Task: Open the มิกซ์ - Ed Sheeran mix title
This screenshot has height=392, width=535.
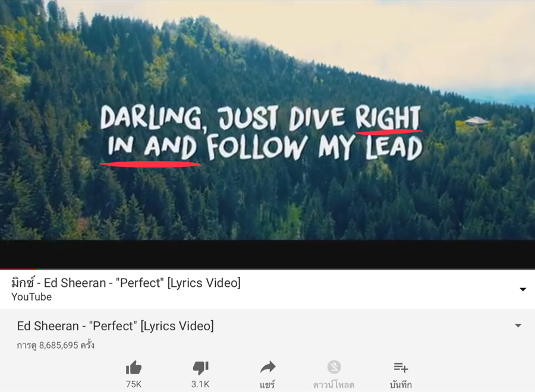Action: (126, 283)
